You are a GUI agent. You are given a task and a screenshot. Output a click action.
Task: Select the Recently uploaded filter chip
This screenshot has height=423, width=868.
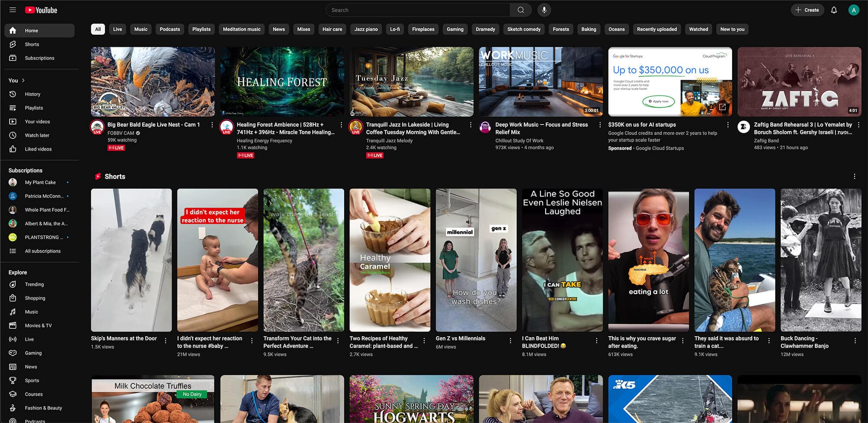pos(657,29)
